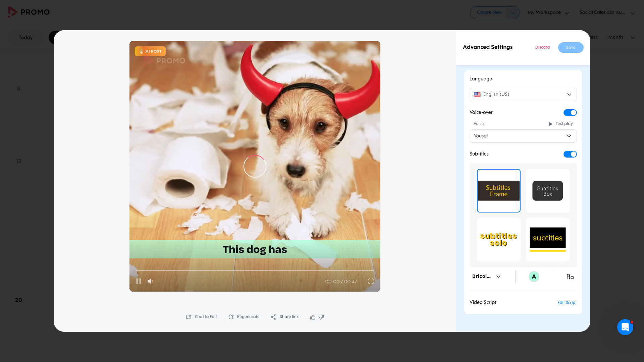Give the video a thumbs up
Screen dimensions: 644x362
pyautogui.click(x=312, y=317)
